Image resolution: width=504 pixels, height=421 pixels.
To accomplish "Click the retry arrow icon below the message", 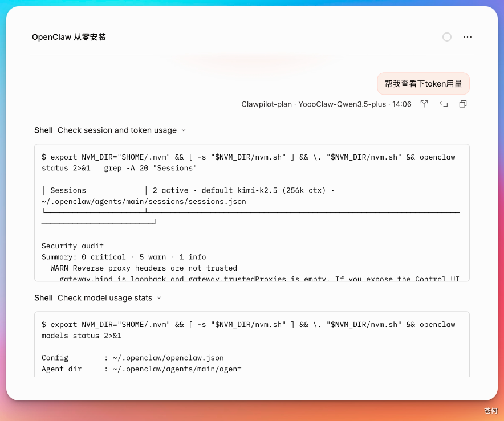I will [x=444, y=104].
